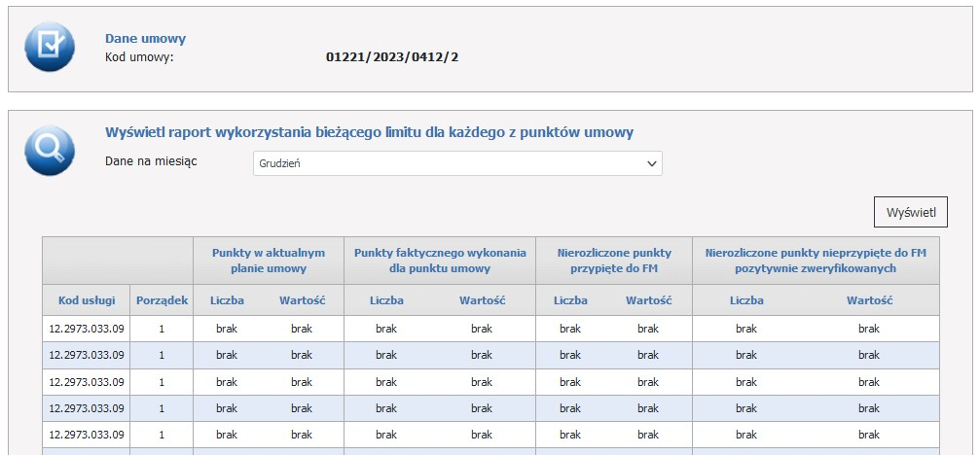Click 'Liczba' header under actual execution points
The height and width of the screenshot is (455, 980).
pyautogui.click(x=386, y=300)
